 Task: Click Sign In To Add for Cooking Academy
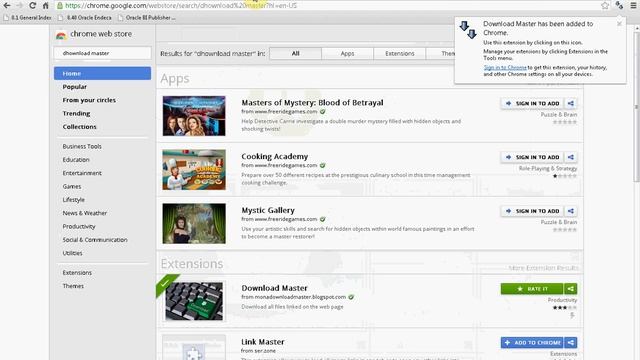533,157
